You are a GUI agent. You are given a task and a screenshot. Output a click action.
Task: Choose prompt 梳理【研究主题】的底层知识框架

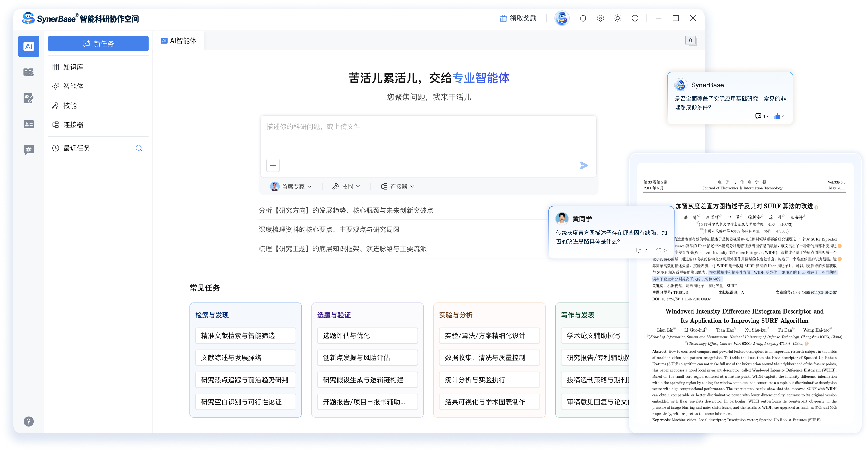pyautogui.click(x=342, y=249)
